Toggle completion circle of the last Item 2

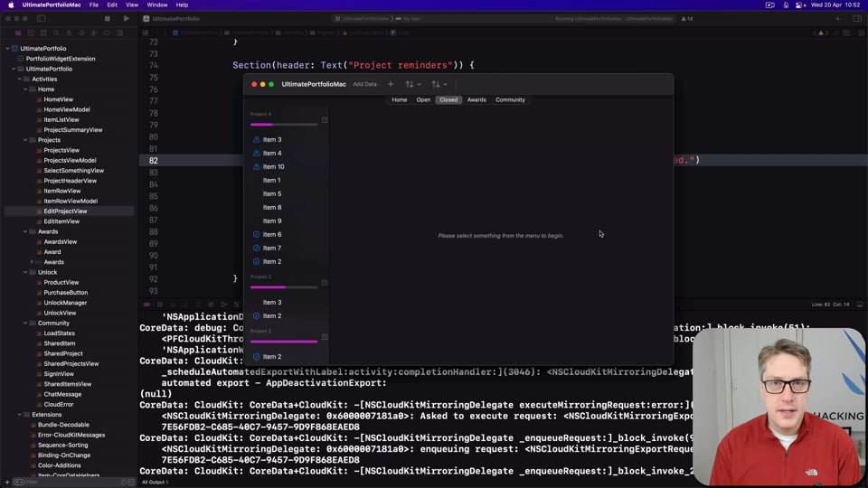pos(256,357)
